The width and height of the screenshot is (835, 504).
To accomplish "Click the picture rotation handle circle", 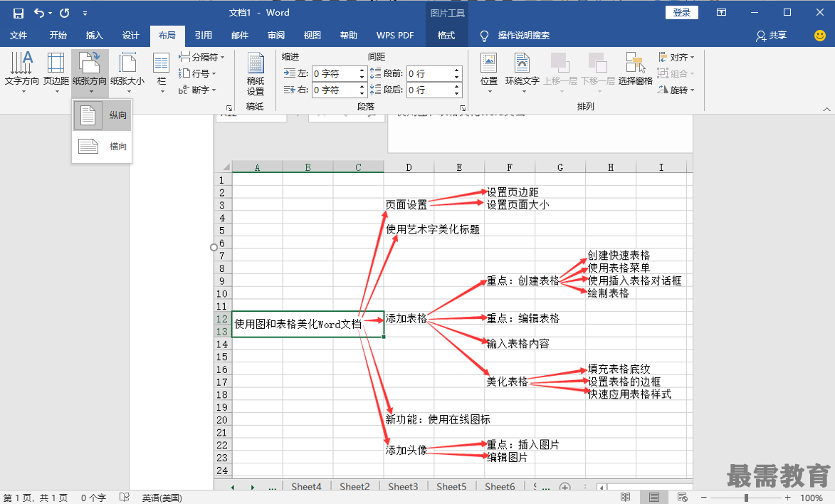I will [x=214, y=247].
